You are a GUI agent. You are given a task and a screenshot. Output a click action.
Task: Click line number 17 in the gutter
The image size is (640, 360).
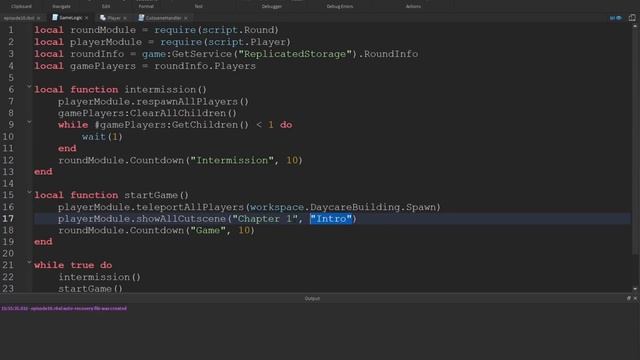8,219
